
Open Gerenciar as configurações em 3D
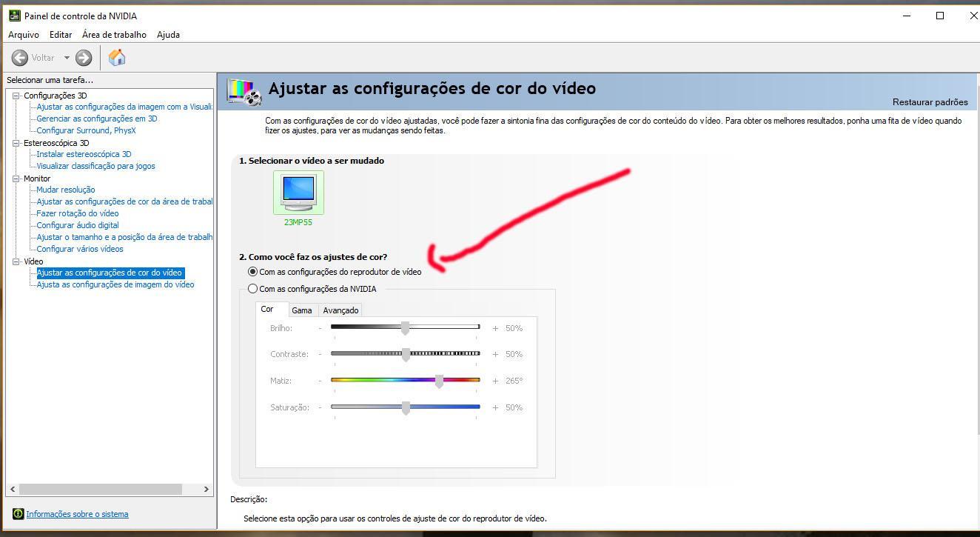(x=97, y=119)
